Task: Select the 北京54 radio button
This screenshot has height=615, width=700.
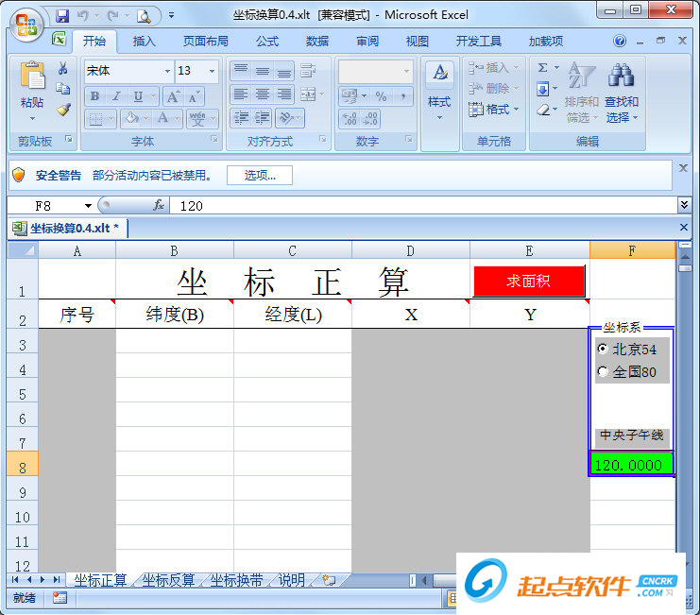Action: coord(603,349)
